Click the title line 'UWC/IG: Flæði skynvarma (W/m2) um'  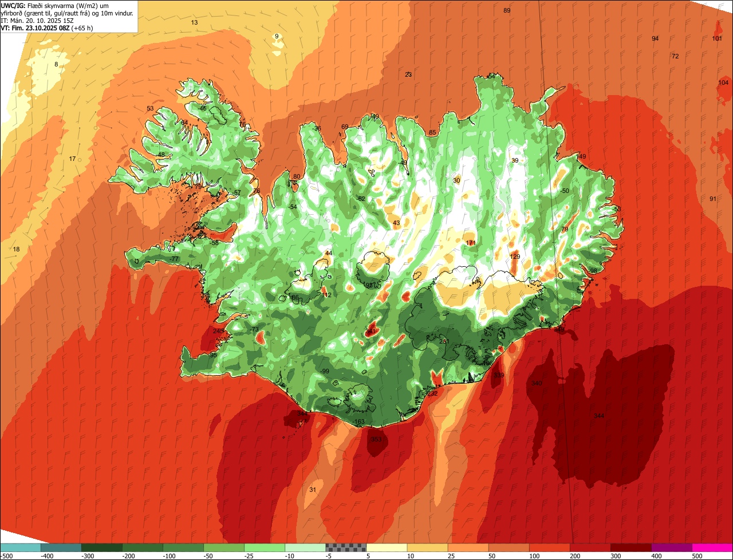click(x=55, y=5)
